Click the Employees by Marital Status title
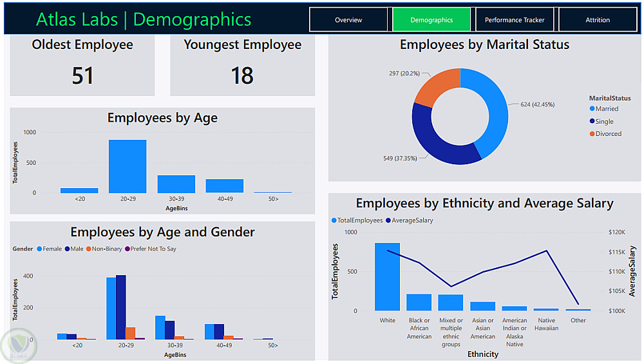Viewport: 644px width, 364px height. pyautogui.click(x=485, y=44)
